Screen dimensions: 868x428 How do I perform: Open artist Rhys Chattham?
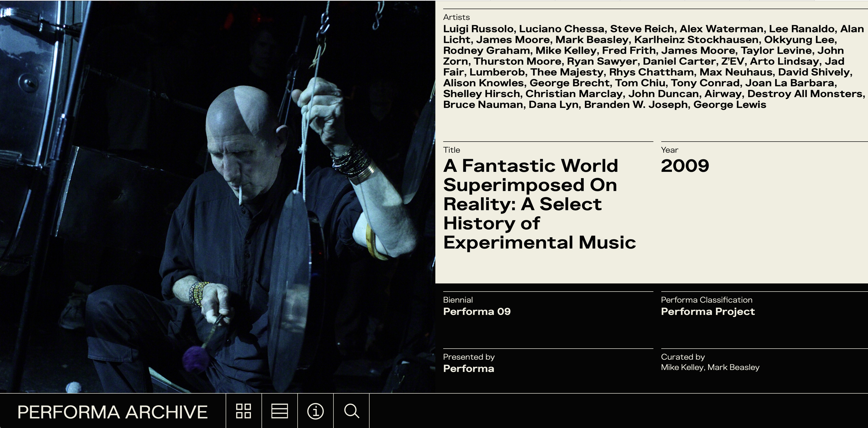[651, 72]
